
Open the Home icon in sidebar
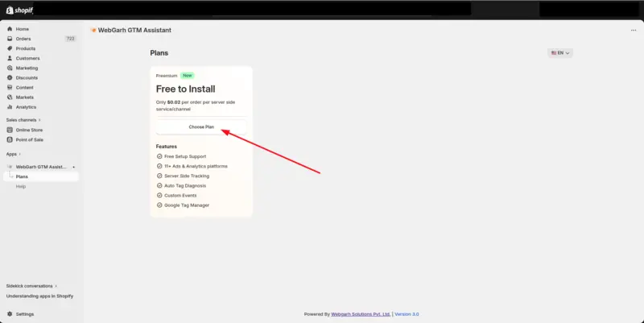(10, 29)
